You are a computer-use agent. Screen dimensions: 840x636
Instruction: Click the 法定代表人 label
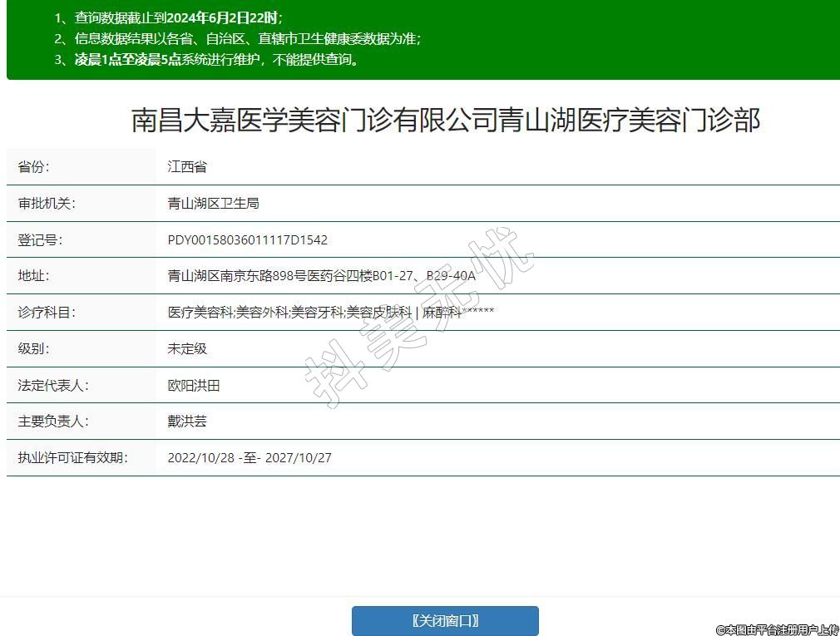pos(53,385)
